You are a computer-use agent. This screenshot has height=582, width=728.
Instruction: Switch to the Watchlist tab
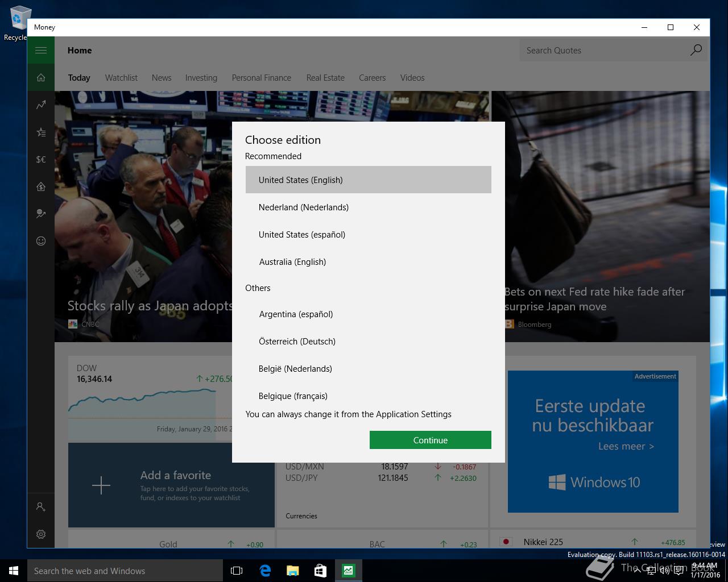[x=121, y=78]
